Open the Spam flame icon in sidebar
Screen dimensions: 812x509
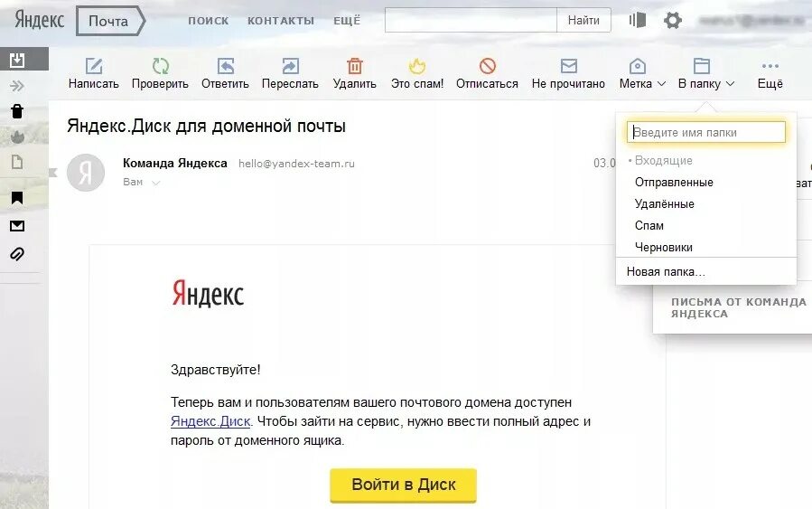coord(17,137)
